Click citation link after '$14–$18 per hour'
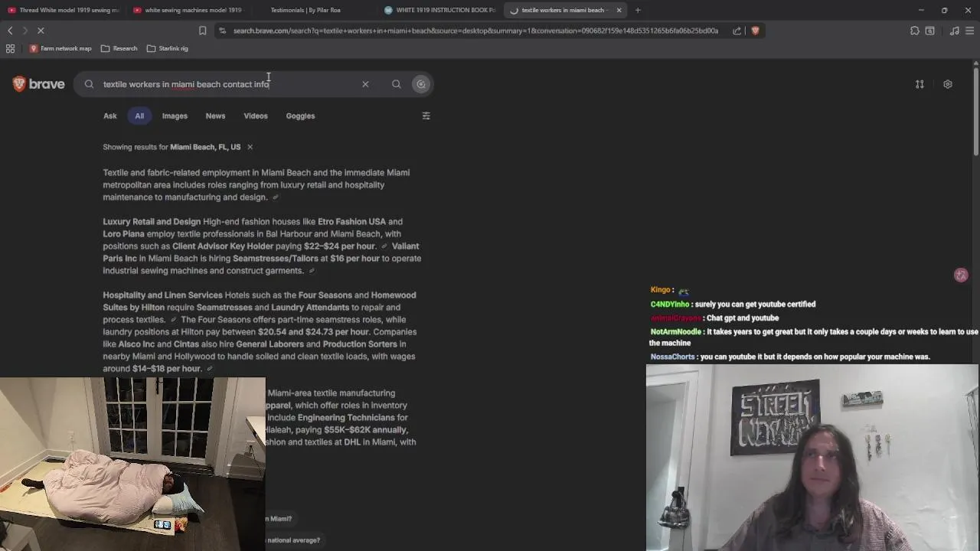Screen dimensions: 980x551 pos(210,369)
